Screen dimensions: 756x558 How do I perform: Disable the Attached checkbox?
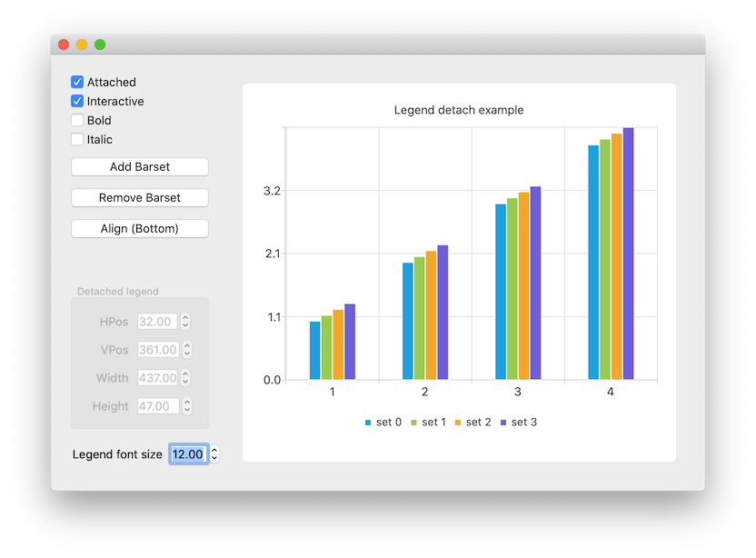tap(76, 82)
